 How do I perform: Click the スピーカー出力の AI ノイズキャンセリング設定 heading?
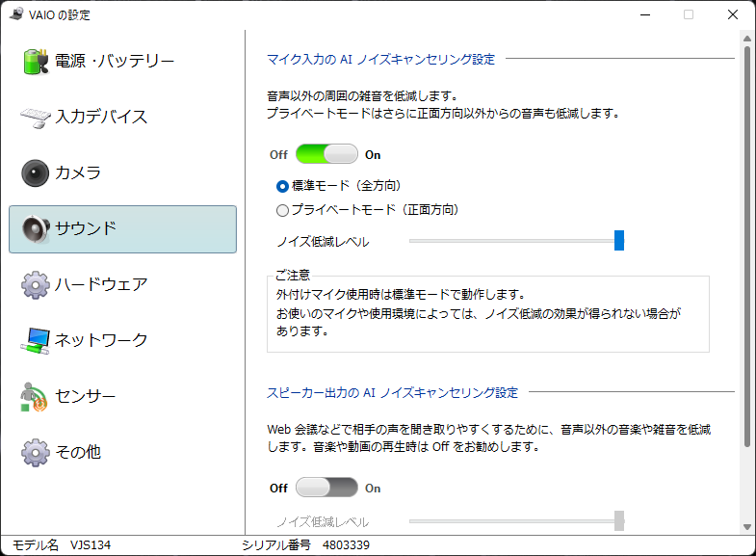click(x=393, y=392)
